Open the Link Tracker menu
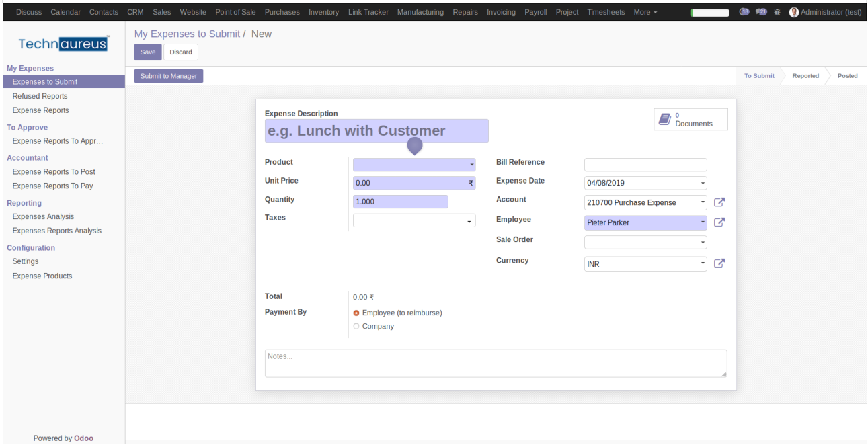Screen dimensions: 868x447 (x=368, y=12)
